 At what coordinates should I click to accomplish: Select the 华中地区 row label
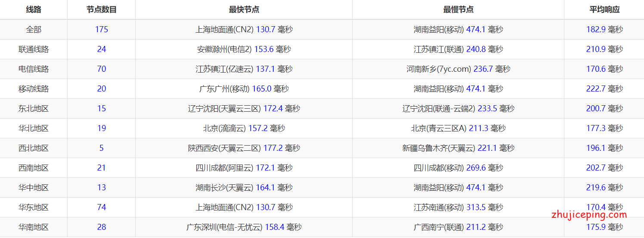point(34,188)
